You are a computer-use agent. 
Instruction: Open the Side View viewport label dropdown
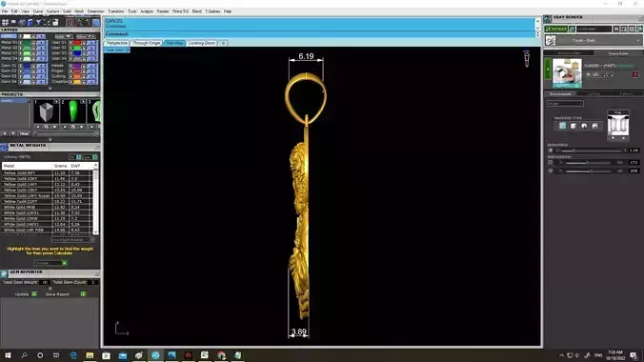tap(128, 50)
